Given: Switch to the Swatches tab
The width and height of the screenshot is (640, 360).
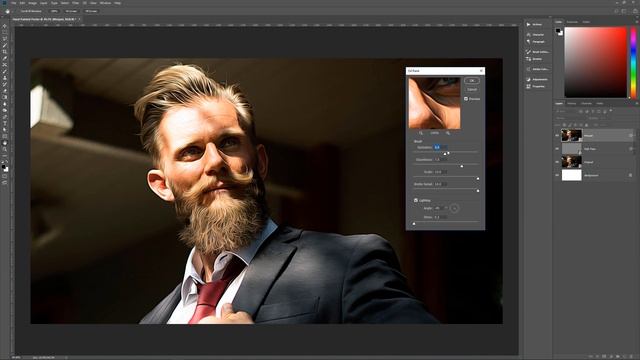Looking at the screenshot, I should point(572,22).
